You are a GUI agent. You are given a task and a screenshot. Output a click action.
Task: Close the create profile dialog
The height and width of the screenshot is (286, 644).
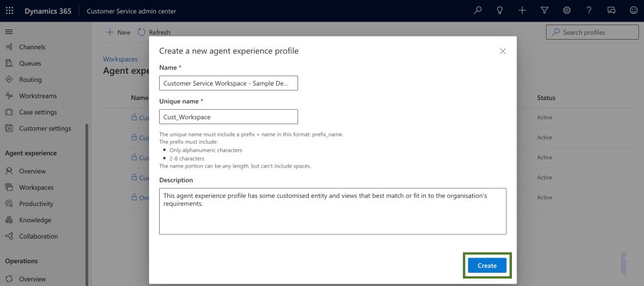point(502,51)
